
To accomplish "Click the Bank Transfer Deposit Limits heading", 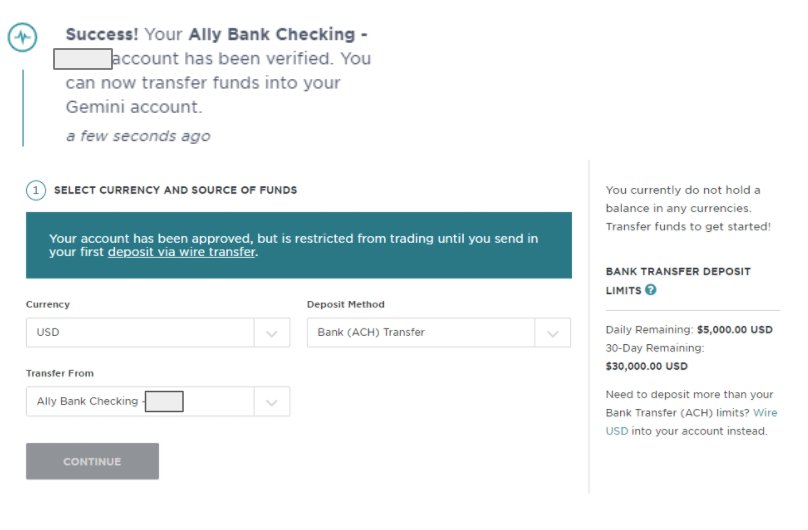I will 678,281.
